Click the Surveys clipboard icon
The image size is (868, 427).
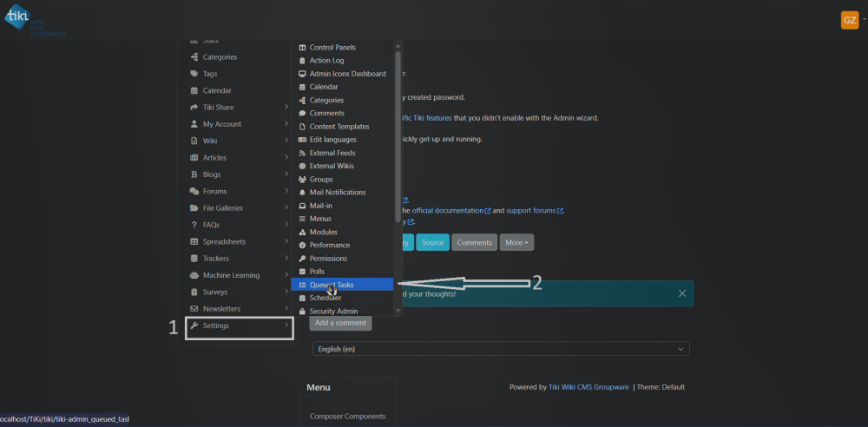[x=194, y=292]
